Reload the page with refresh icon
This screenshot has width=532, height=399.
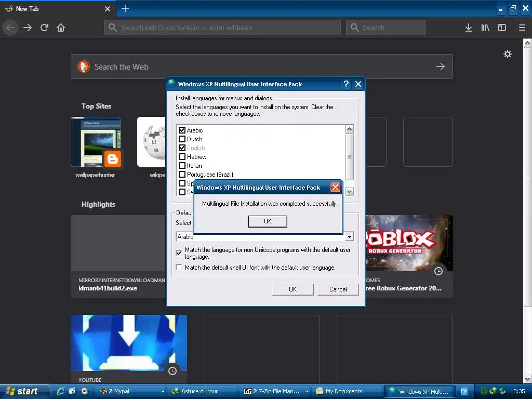pyautogui.click(x=44, y=28)
